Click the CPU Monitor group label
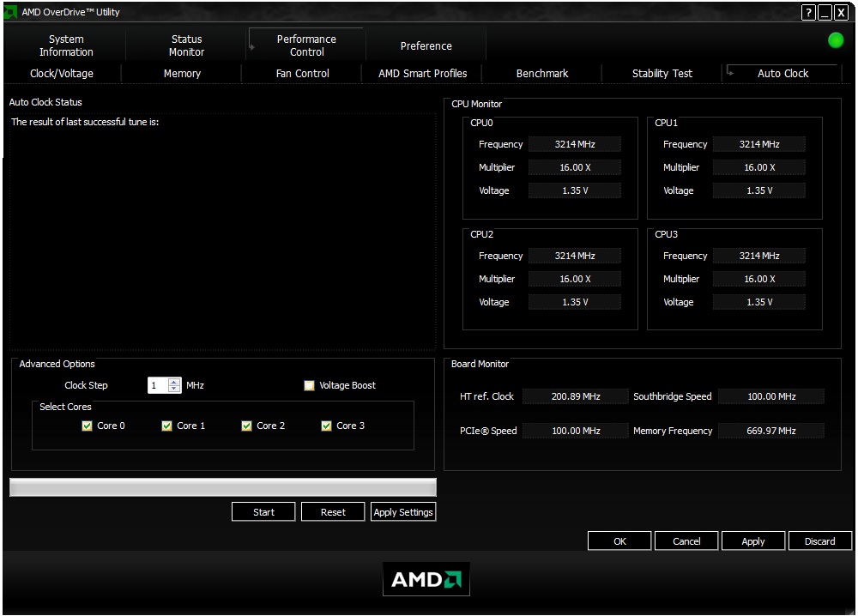 [476, 104]
